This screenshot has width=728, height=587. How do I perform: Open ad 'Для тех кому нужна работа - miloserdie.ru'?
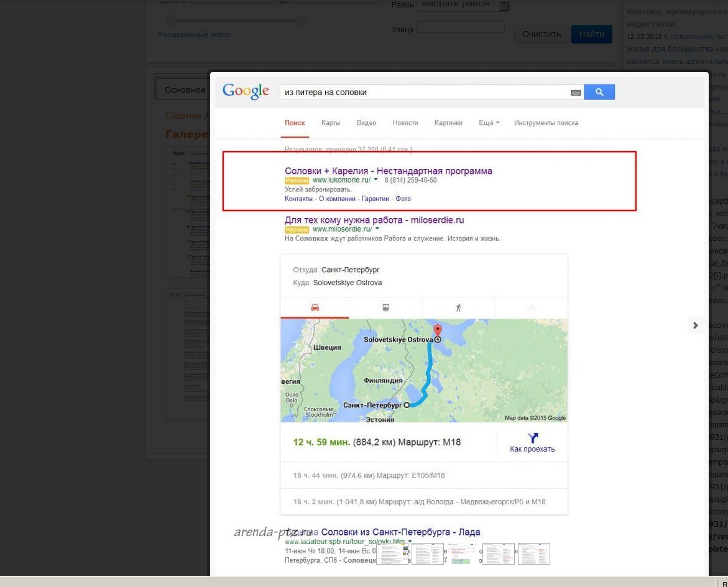374,220
